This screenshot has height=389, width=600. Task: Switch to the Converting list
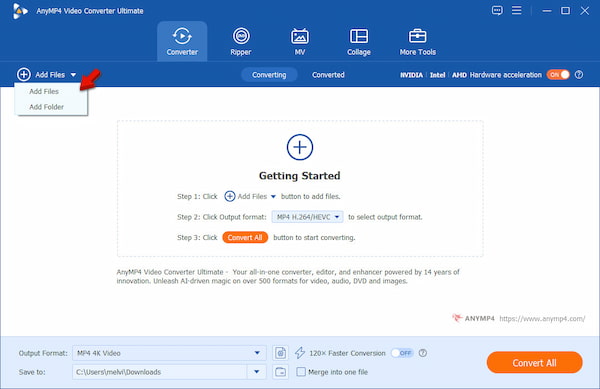269,75
